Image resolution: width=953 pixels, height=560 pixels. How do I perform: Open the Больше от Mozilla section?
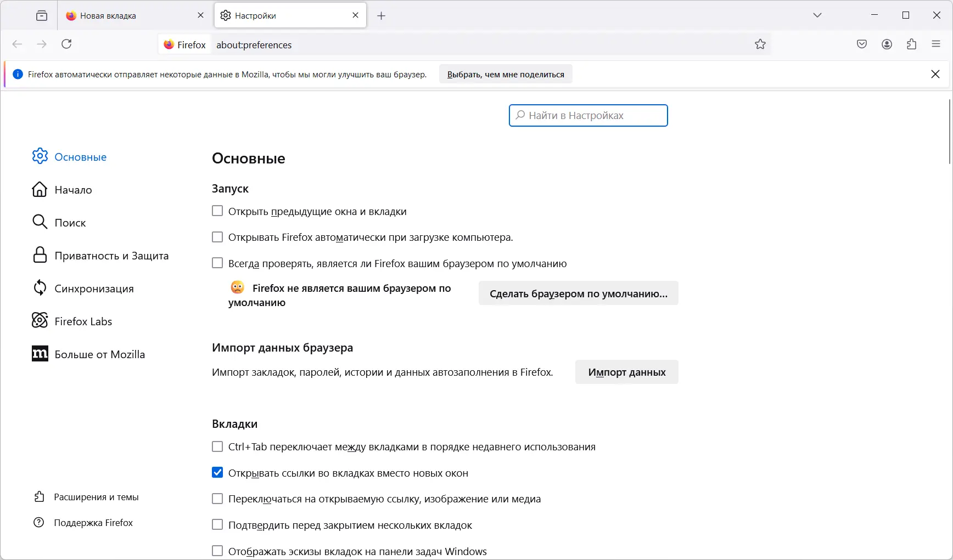pyautogui.click(x=99, y=354)
